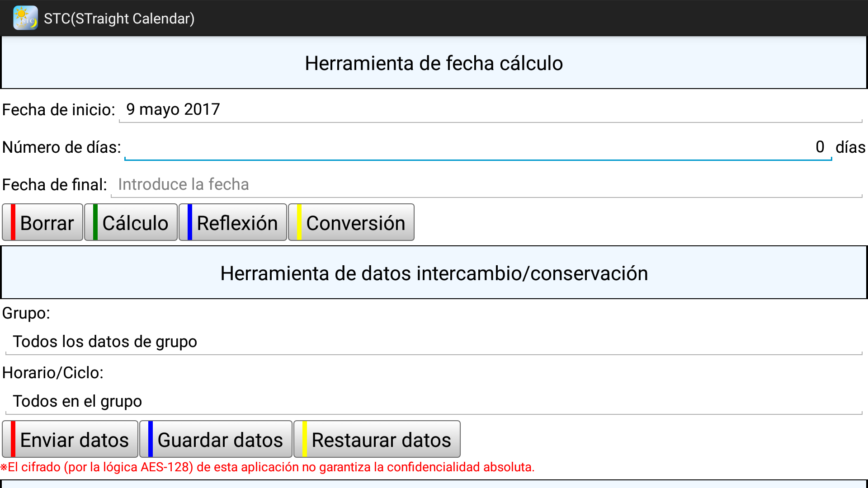868x488 pixels.
Task: Click the Herramienta de fecha cálculo header
Action: coord(434,63)
